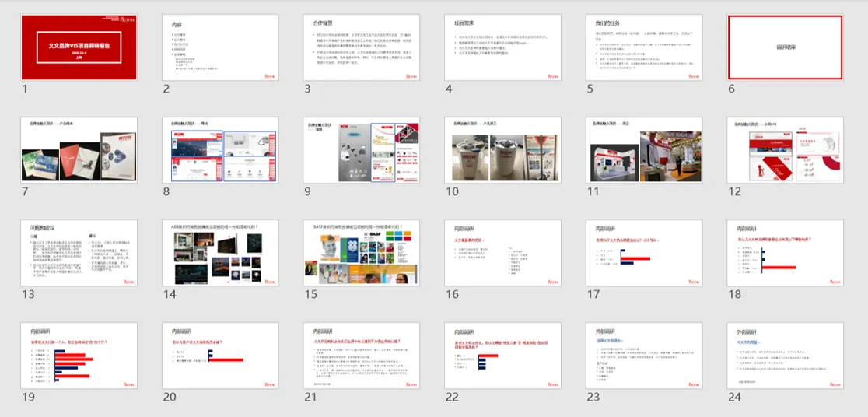868x417 pixels.
Task: Open slide 8 website screenshots thumbnail
Action: [x=220, y=150]
